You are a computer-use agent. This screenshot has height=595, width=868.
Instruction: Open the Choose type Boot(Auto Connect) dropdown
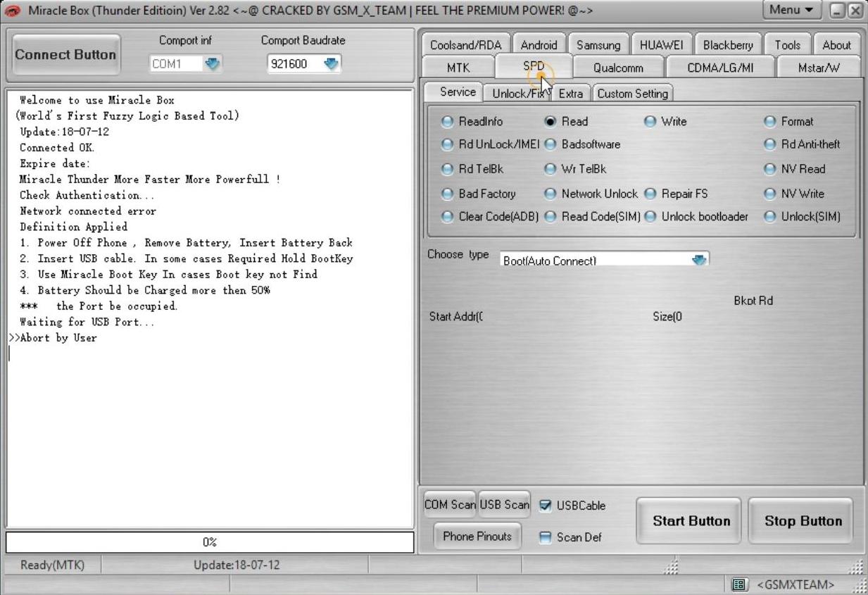(x=698, y=261)
